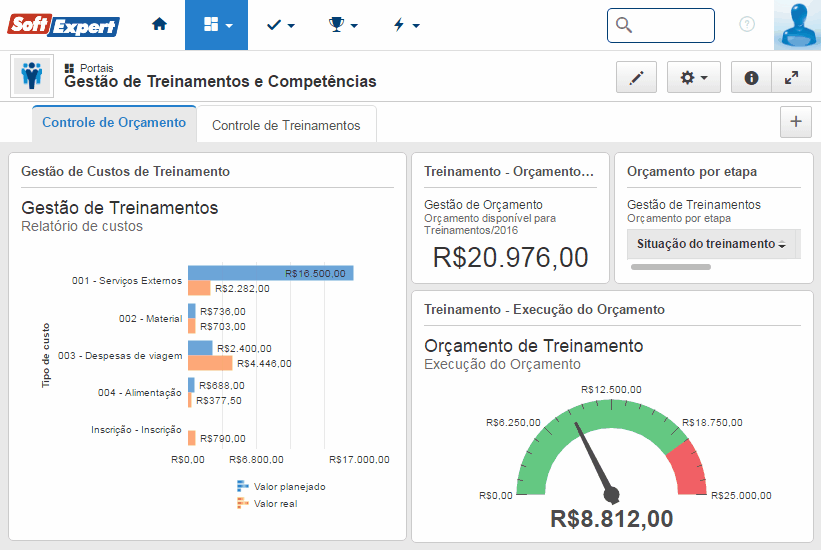The height and width of the screenshot is (550, 821).
Task: Expand the gear settings dropdown
Action: pos(693,77)
